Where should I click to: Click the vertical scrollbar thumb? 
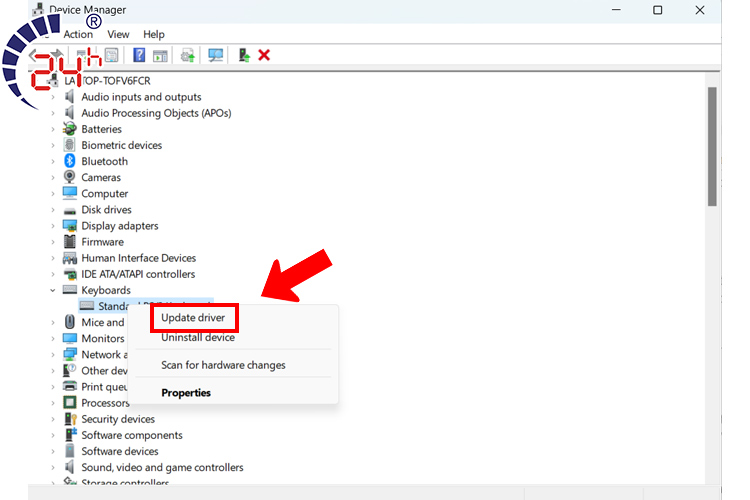click(x=712, y=146)
